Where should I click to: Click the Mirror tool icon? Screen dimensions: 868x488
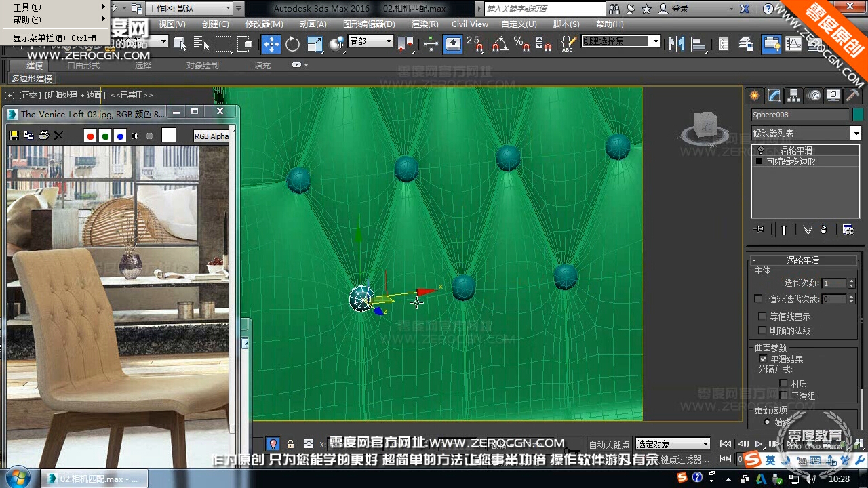pyautogui.click(x=676, y=44)
